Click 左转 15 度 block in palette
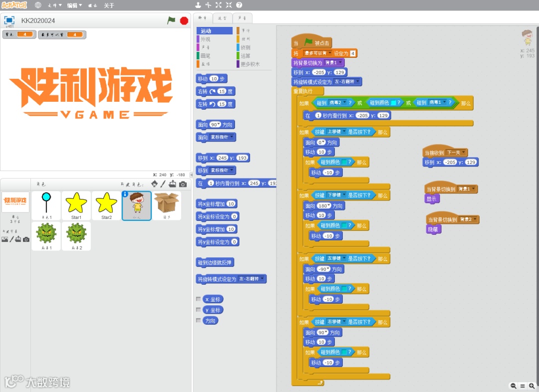Viewport: 539px width, 392px height. (x=216, y=104)
